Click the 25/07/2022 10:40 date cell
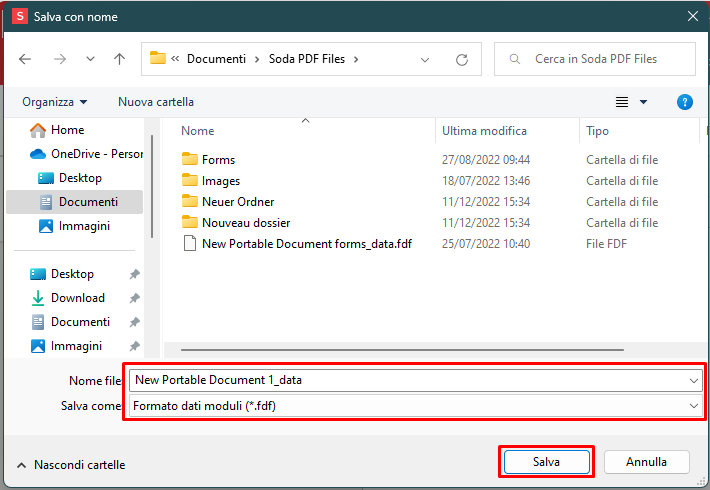The height and width of the screenshot is (490, 710). coord(486,244)
